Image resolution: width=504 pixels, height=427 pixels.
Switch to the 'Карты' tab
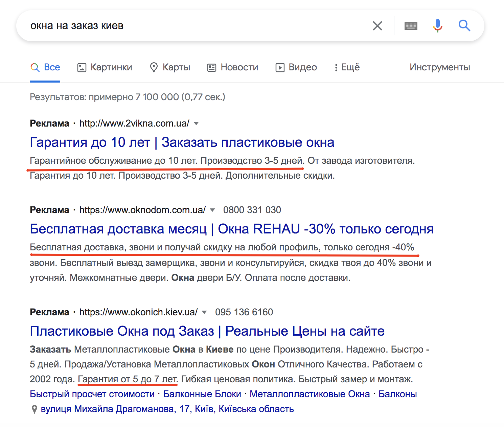170,67
